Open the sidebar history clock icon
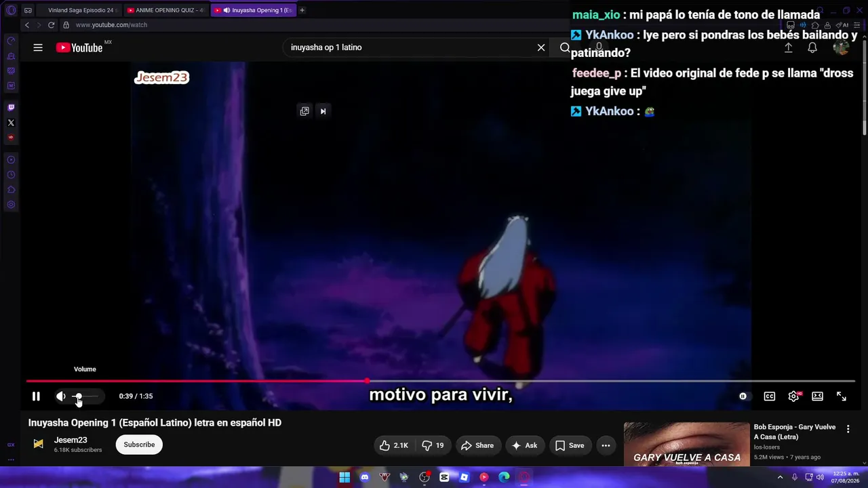The image size is (868, 488). (11, 175)
